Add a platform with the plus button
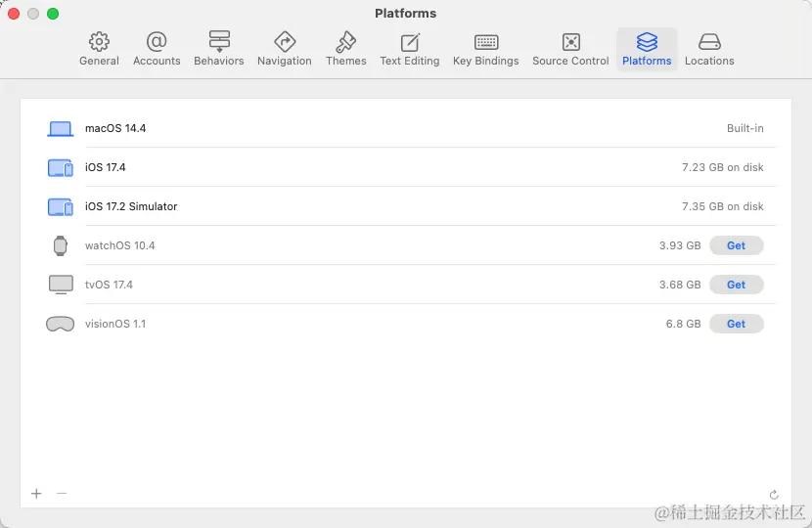The image size is (812, 528). click(x=36, y=494)
